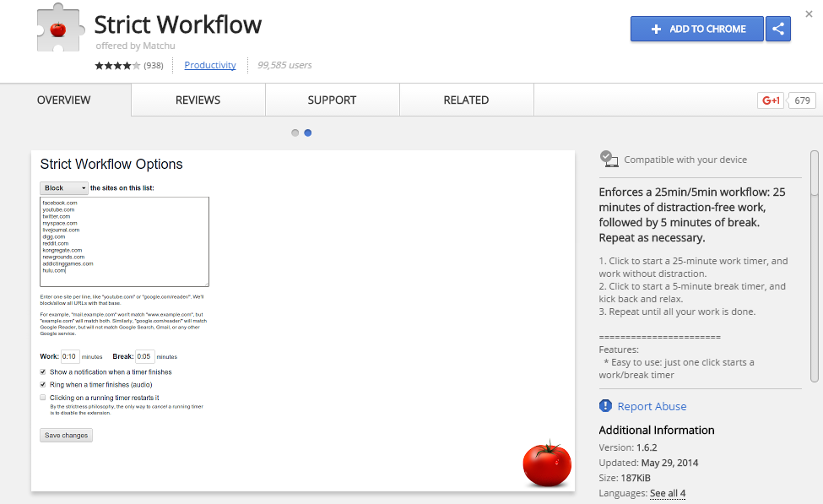Click the share icon button
Viewport: 823px width, 504px height.
778,29
